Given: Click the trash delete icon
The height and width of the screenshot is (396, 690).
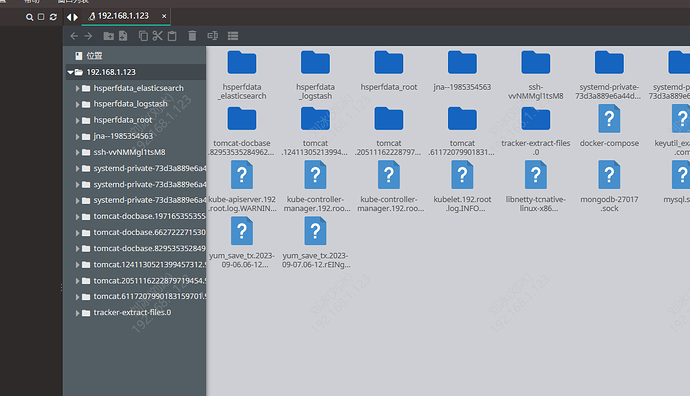Looking at the screenshot, I should coord(192,36).
